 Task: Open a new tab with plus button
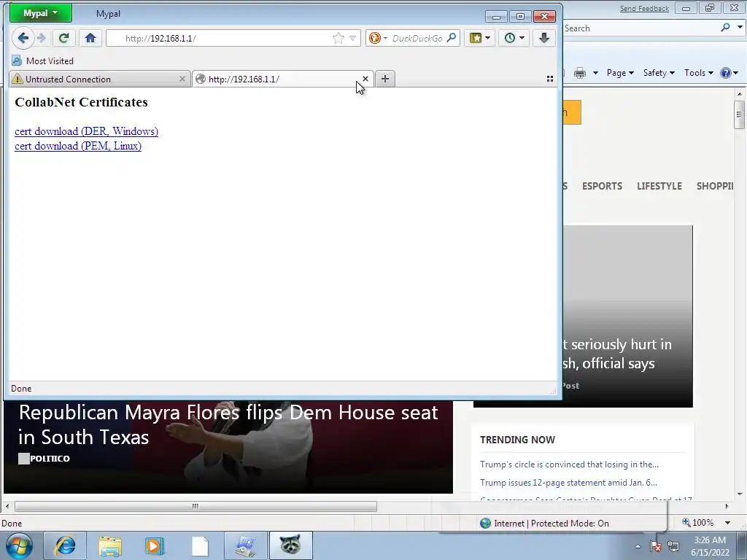385,79
